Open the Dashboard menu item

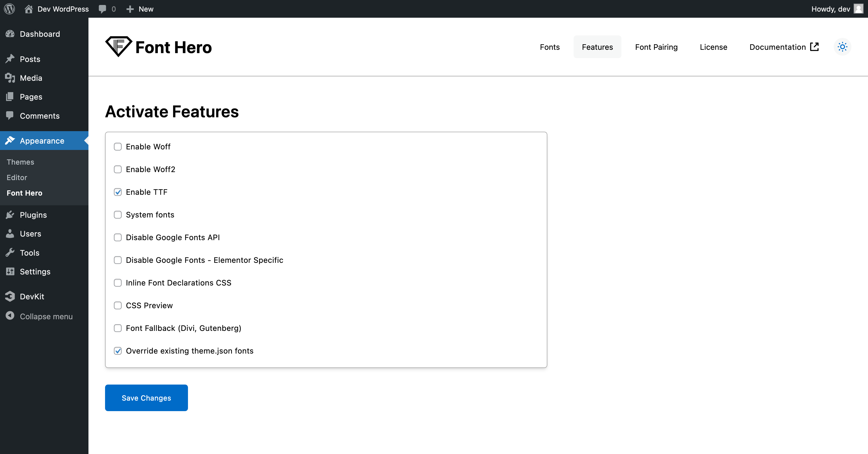(x=44, y=34)
